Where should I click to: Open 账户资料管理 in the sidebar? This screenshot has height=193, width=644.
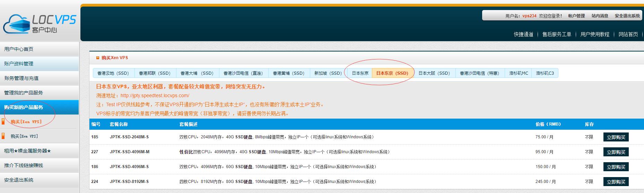39,64
